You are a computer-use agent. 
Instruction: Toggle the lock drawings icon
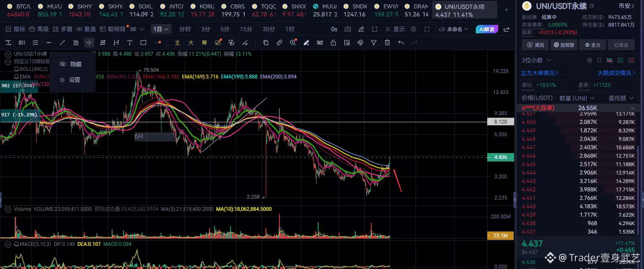pos(333,43)
